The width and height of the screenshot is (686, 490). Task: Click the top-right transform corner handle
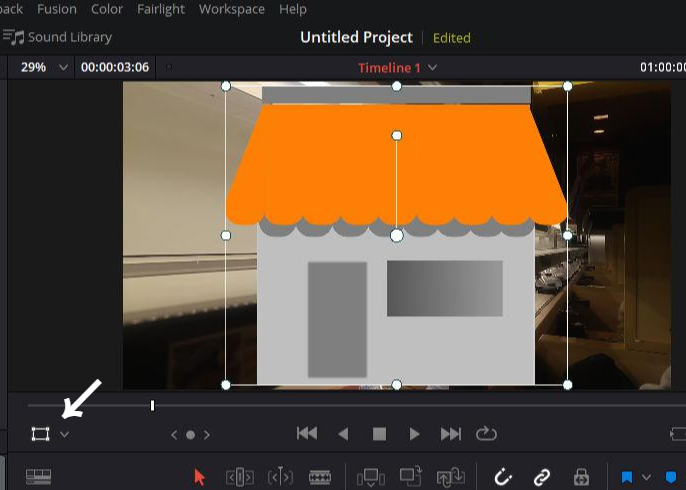tap(567, 86)
